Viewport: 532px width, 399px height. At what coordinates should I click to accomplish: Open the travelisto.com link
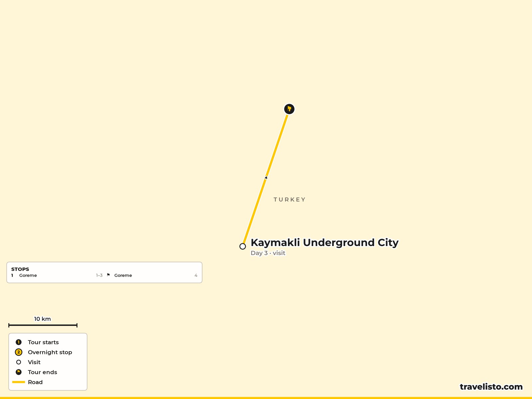[x=491, y=387]
